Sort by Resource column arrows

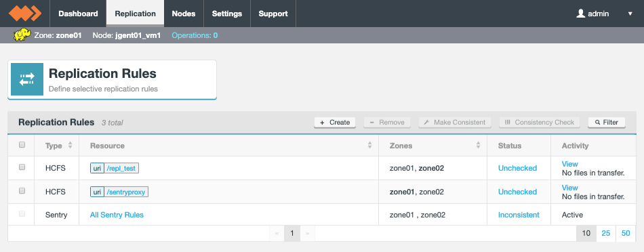[x=369, y=145]
